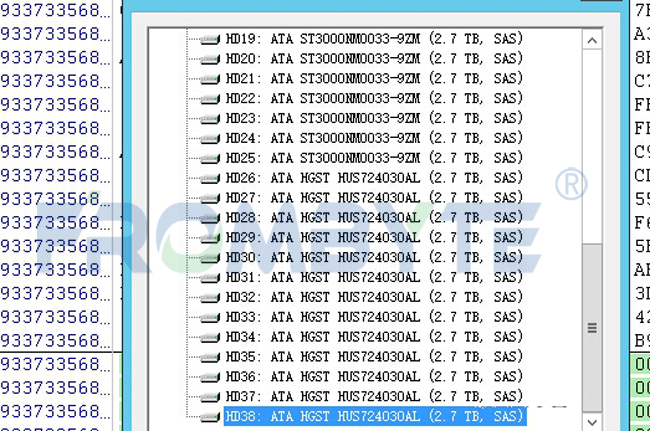Click the drive icon of highlighted HD38
The height and width of the screenshot is (431, 650).
(210, 417)
